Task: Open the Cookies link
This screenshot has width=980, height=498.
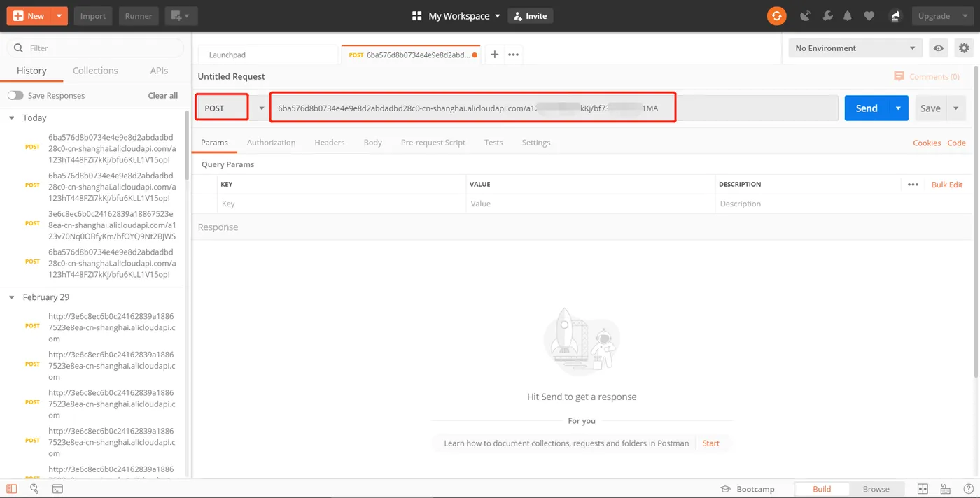Action: click(x=927, y=143)
